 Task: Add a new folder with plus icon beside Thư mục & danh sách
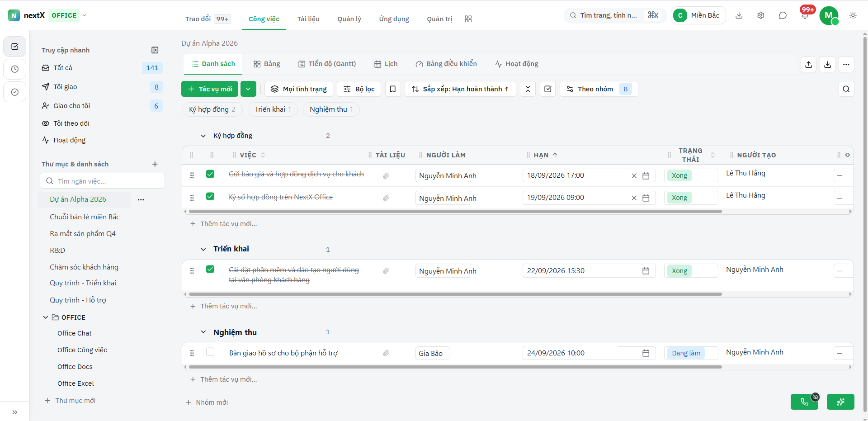point(155,164)
